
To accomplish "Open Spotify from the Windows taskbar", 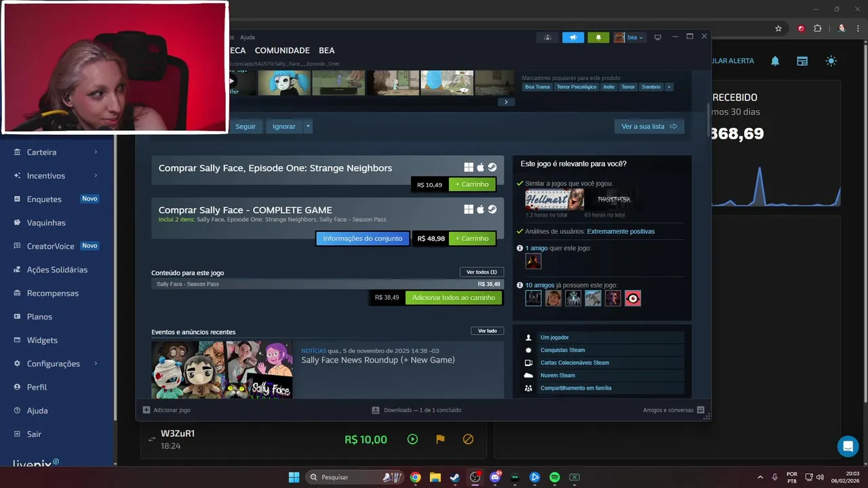I will pos(554,477).
